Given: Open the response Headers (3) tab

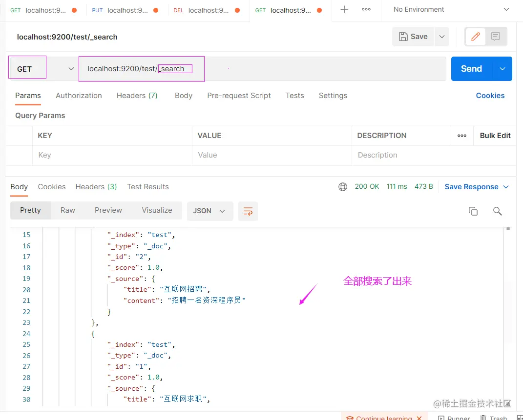Looking at the screenshot, I should (96, 187).
